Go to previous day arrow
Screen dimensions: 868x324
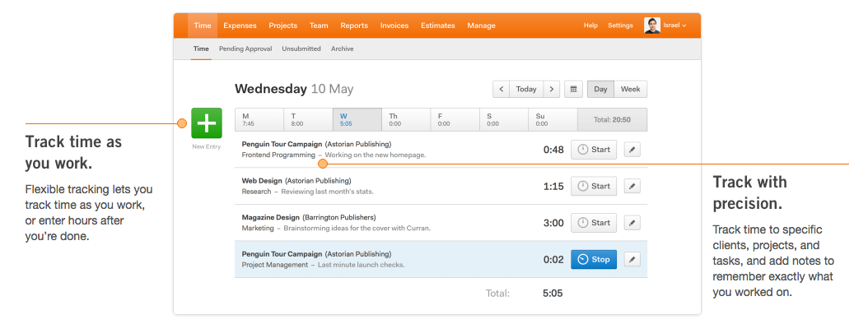tap(501, 89)
